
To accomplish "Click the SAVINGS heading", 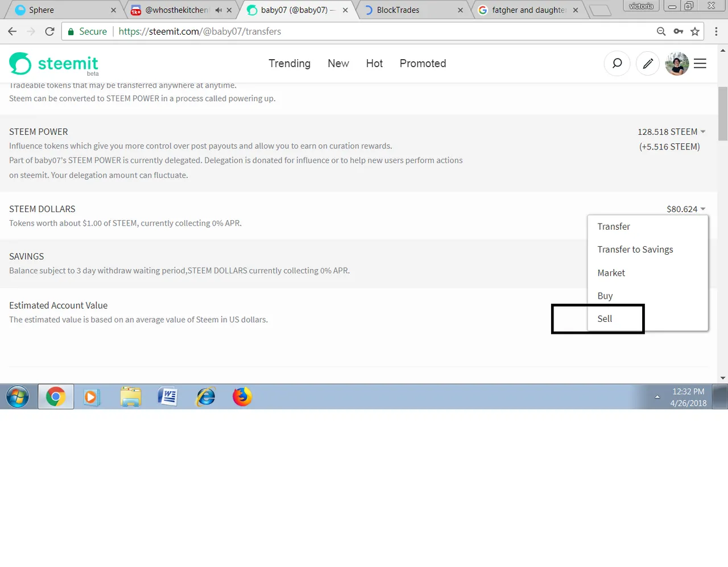I will click(x=27, y=256).
